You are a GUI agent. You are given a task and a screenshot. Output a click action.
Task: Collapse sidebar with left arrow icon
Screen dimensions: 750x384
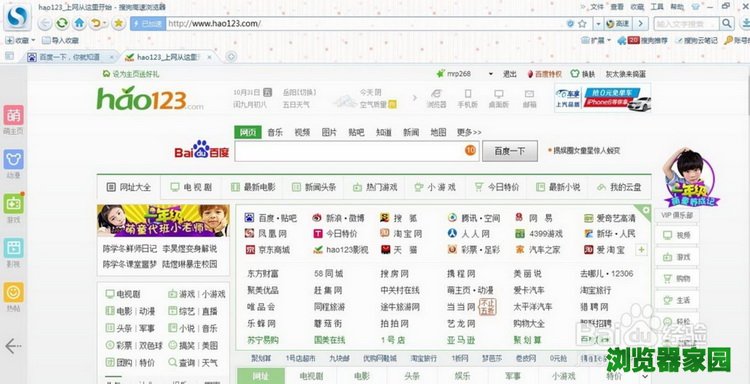(13, 346)
